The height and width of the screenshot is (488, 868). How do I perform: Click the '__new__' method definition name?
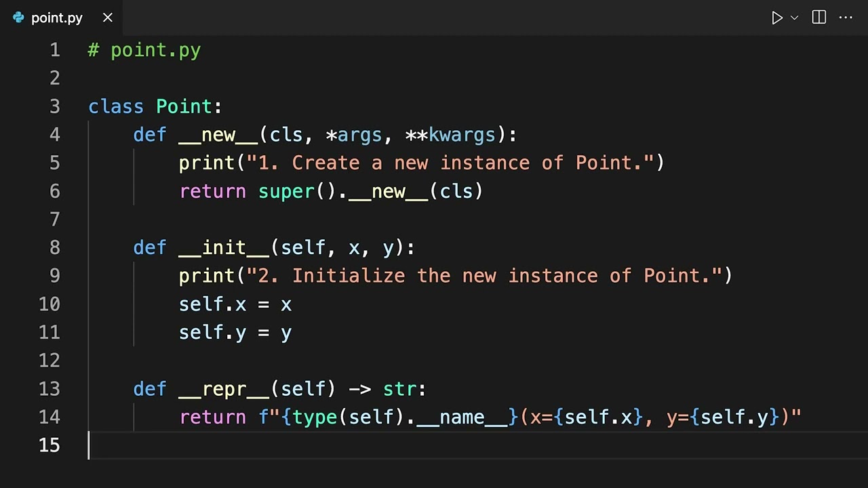coord(218,135)
